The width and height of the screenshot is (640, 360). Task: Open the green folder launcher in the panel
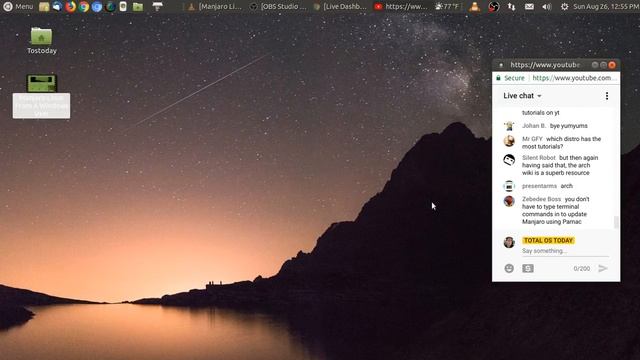(138, 7)
